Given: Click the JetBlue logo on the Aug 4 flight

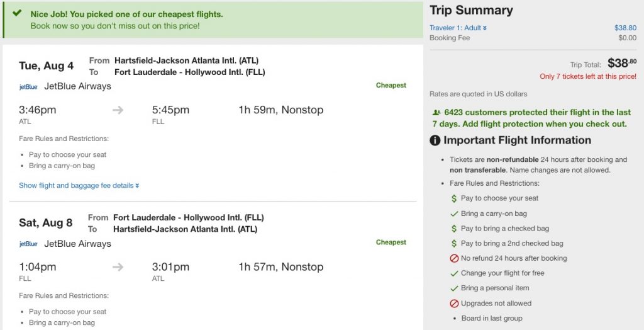Looking at the screenshot, I should [28, 86].
